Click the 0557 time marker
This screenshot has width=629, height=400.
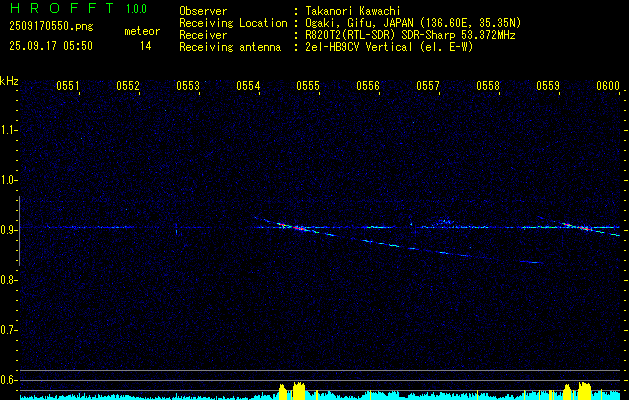click(x=428, y=86)
